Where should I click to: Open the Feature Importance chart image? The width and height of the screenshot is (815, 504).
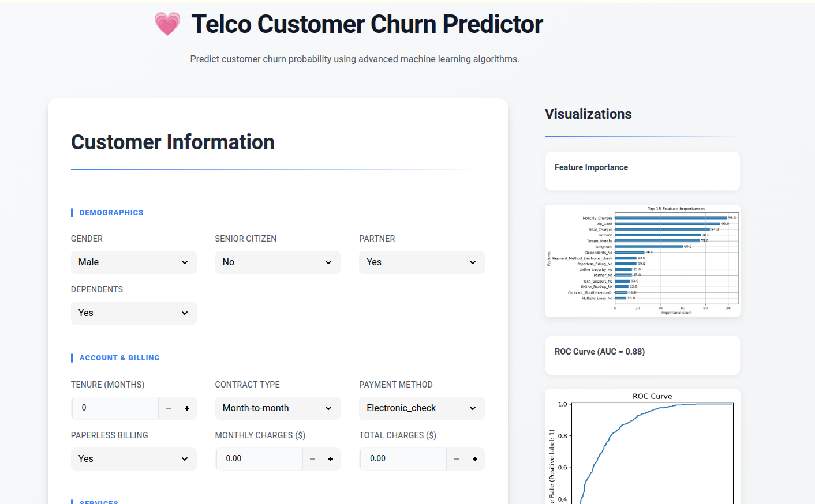pyautogui.click(x=642, y=261)
